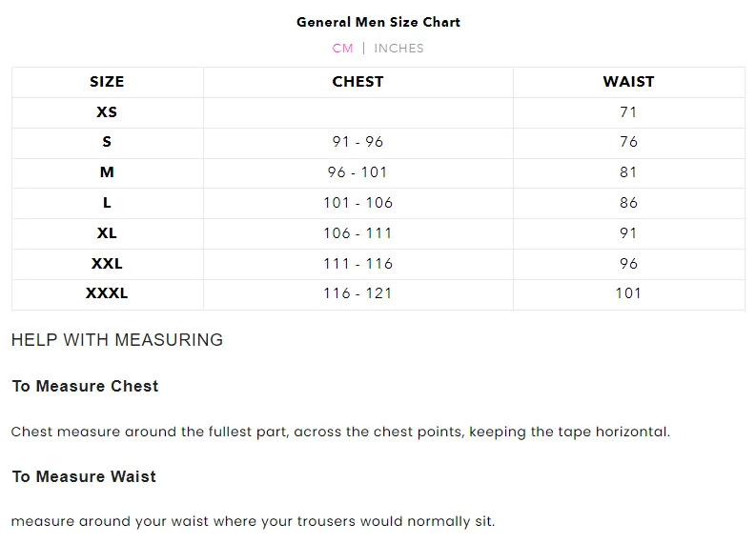Screen dimensions: 756x543
Task: Click the To Measure Waist subheading
Action: [x=85, y=476]
